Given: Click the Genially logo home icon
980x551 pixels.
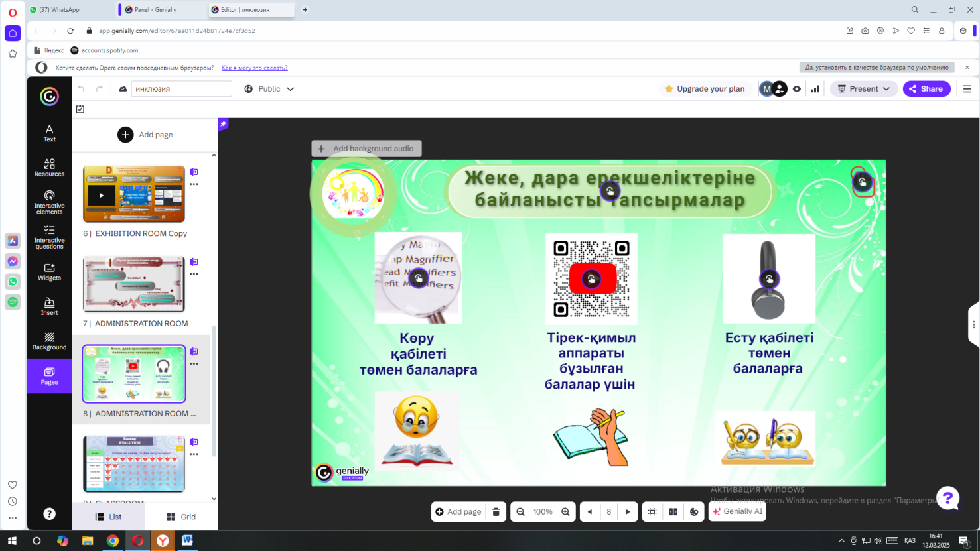Looking at the screenshot, I should pos(49,97).
